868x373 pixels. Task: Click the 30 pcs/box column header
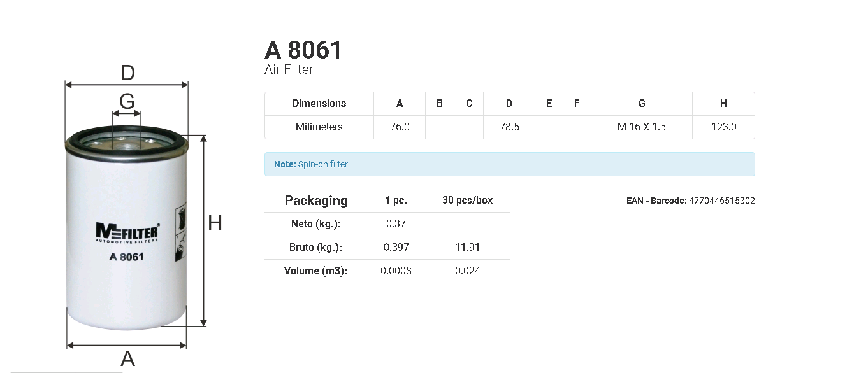click(x=467, y=201)
